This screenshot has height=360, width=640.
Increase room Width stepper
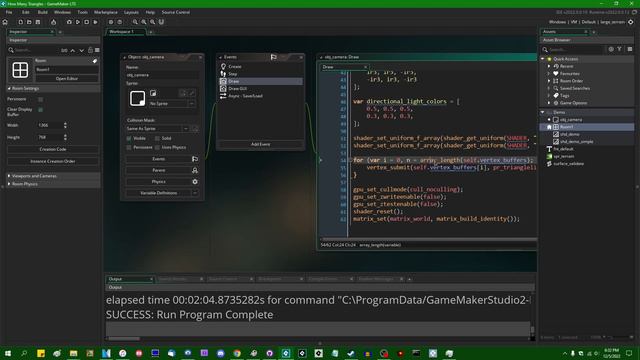pyautogui.click(x=65, y=124)
